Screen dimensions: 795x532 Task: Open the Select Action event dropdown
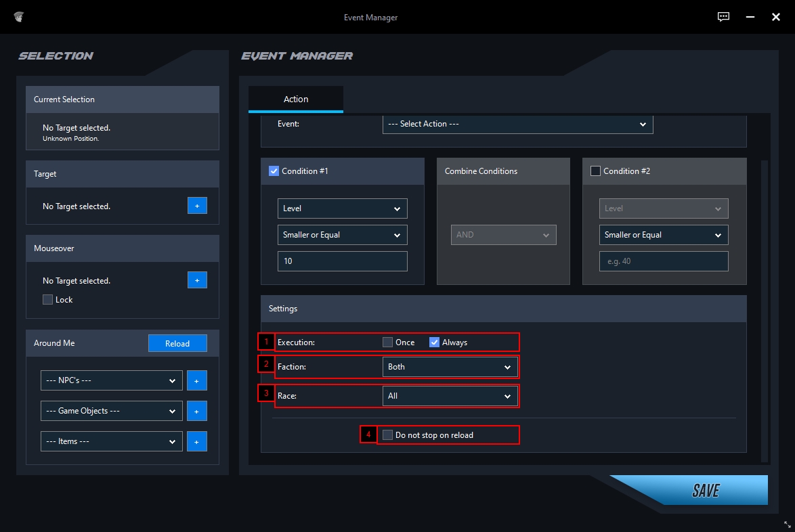pyautogui.click(x=517, y=124)
